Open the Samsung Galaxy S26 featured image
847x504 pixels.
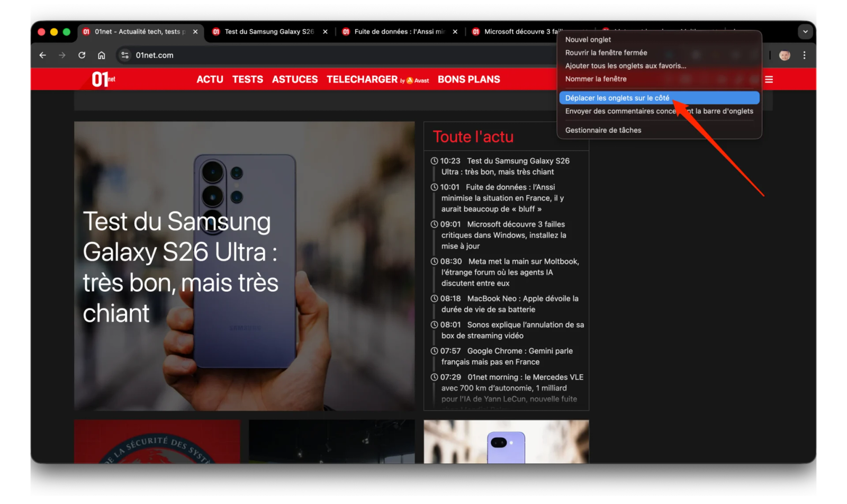244,266
